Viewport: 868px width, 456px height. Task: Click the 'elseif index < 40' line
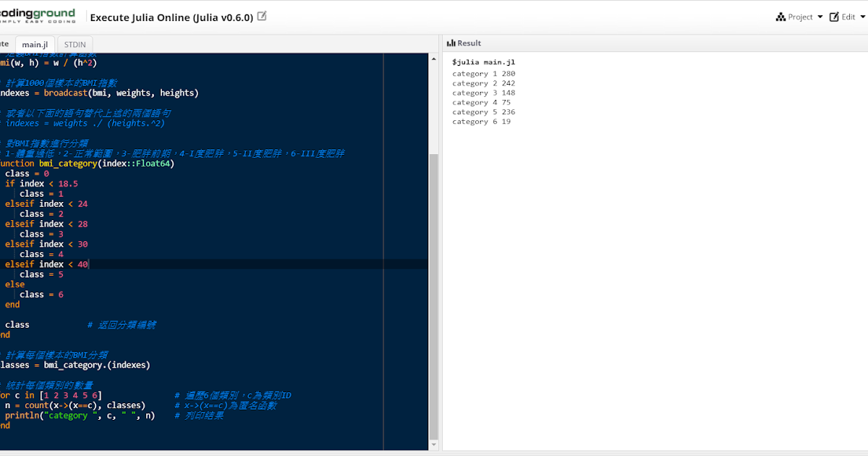pyautogui.click(x=46, y=265)
